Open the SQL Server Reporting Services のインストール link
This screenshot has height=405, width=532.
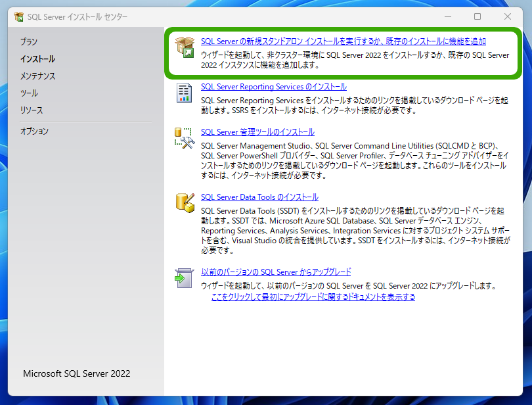(273, 86)
